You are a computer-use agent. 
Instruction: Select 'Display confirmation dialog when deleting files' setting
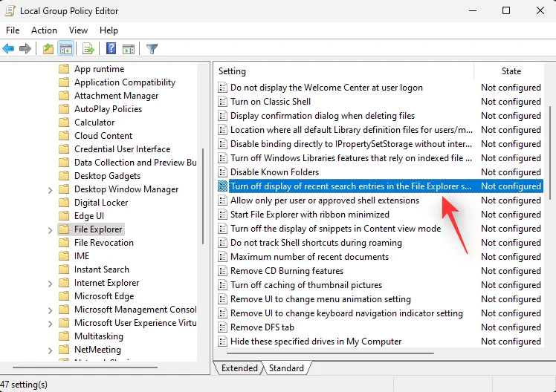[323, 116]
